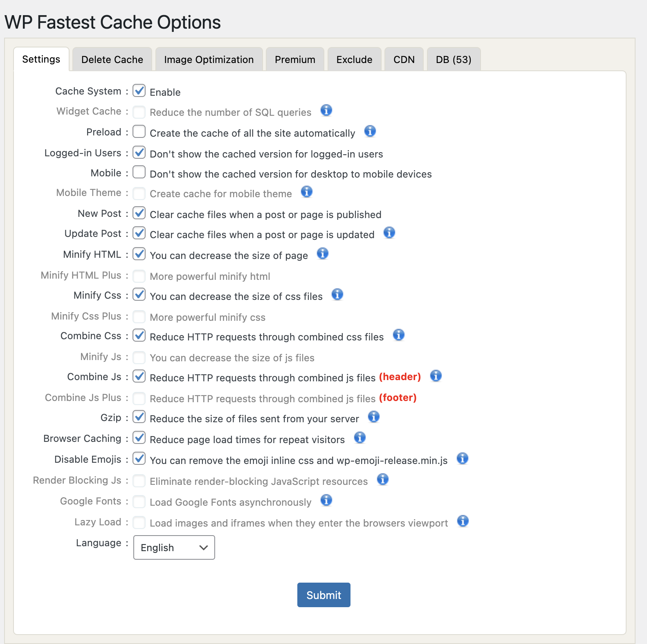Image resolution: width=647 pixels, height=644 pixels.
Task: Check Mobile Theme checkbox
Action: pyautogui.click(x=139, y=193)
